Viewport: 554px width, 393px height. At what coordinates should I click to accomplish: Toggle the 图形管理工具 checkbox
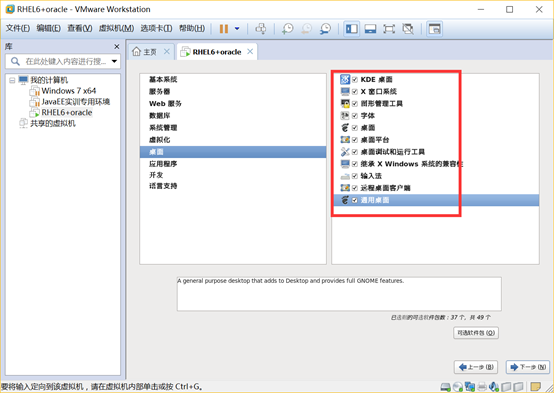pyautogui.click(x=355, y=104)
